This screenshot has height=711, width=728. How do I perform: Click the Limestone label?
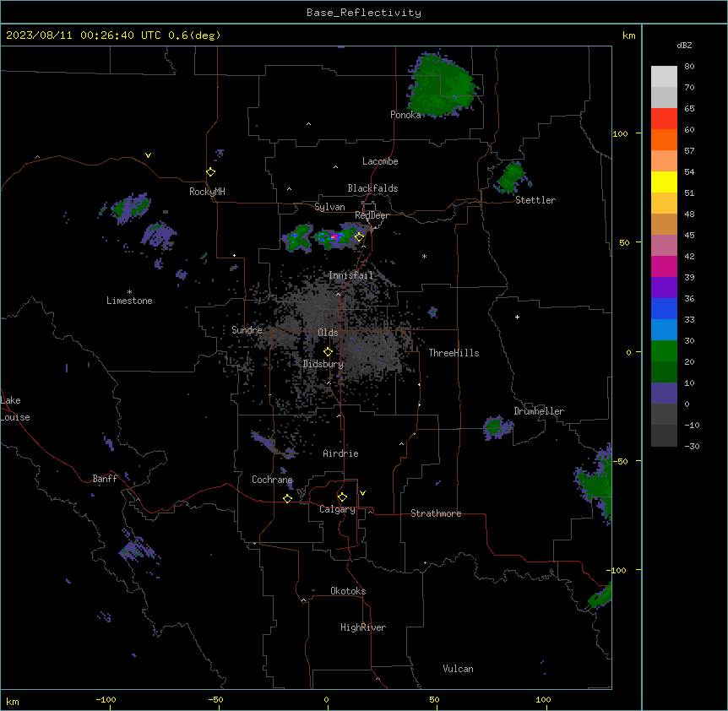tap(129, 301)
